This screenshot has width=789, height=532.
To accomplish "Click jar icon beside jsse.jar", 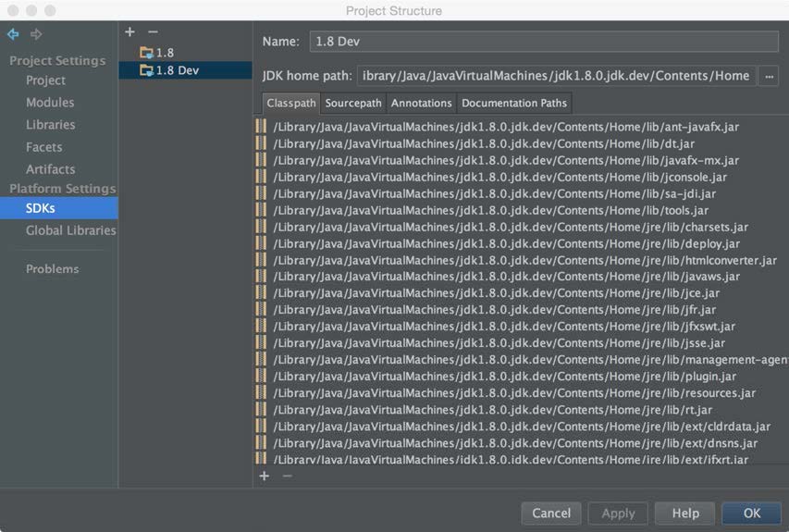I will coord(261,342).
